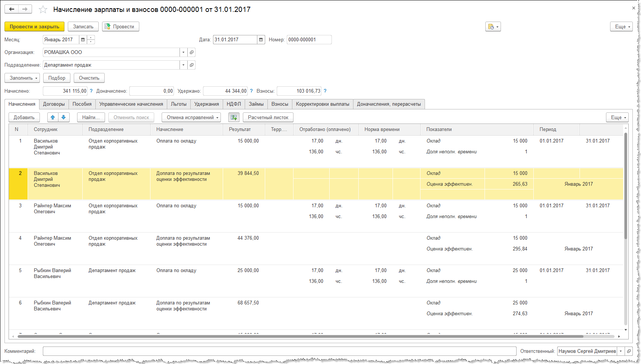Image resolution: width=641 pixels, height=364 pixels.
Task: Open the Отмена исправлений dropdown
Action: click(191, 117)
